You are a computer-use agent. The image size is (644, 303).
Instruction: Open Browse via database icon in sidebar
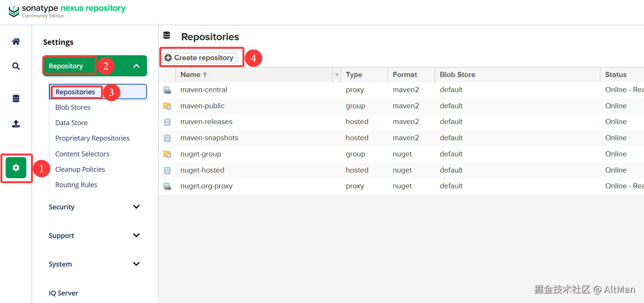click(x=16, y=98)
